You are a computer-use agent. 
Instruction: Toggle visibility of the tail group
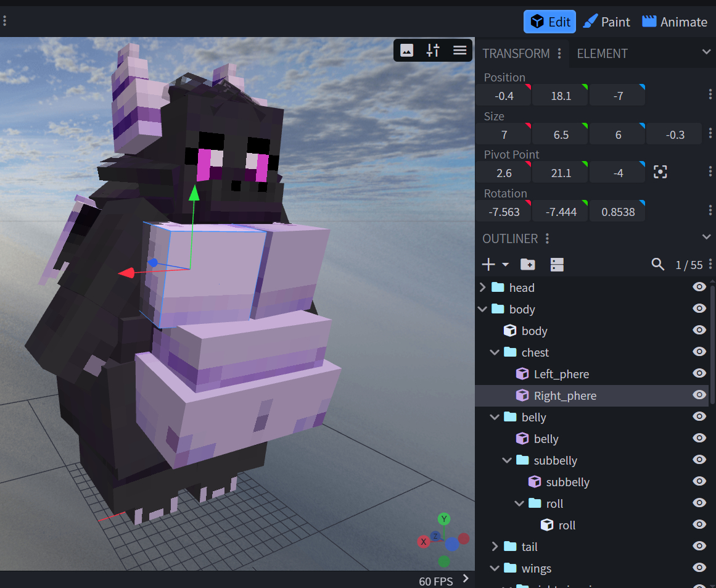pyautogui.click(x=699, y=546)
